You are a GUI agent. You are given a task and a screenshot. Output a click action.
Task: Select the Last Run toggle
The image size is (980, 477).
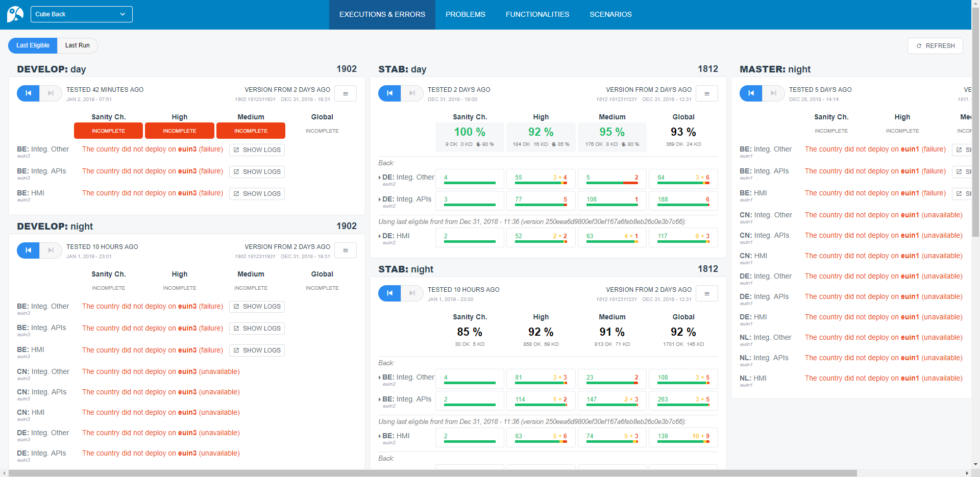coord(78,45)
